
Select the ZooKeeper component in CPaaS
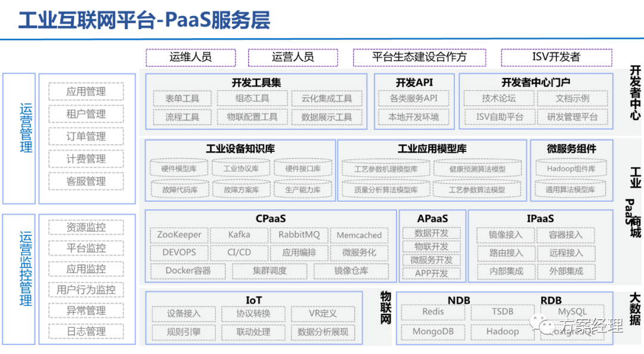(179, 235)
